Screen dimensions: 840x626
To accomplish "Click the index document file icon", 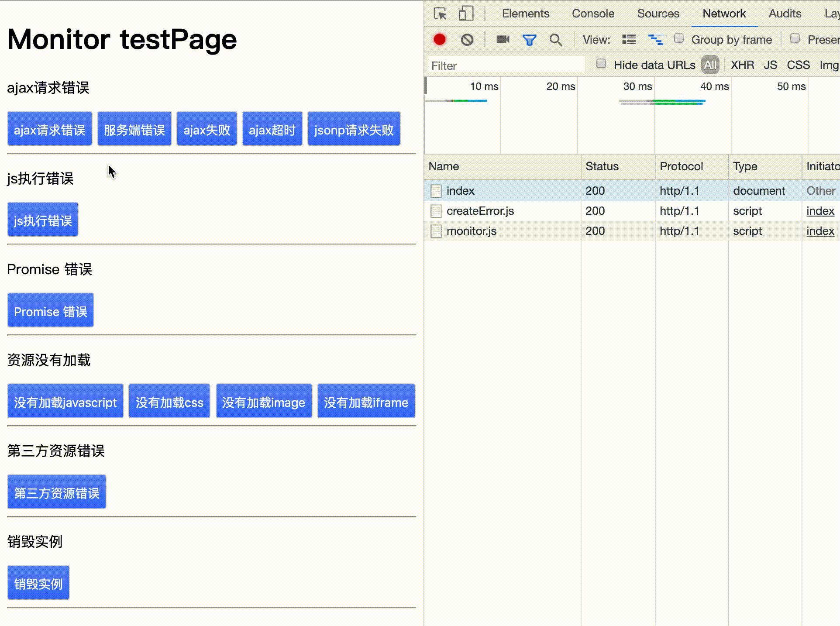I will tap(436, 191).
